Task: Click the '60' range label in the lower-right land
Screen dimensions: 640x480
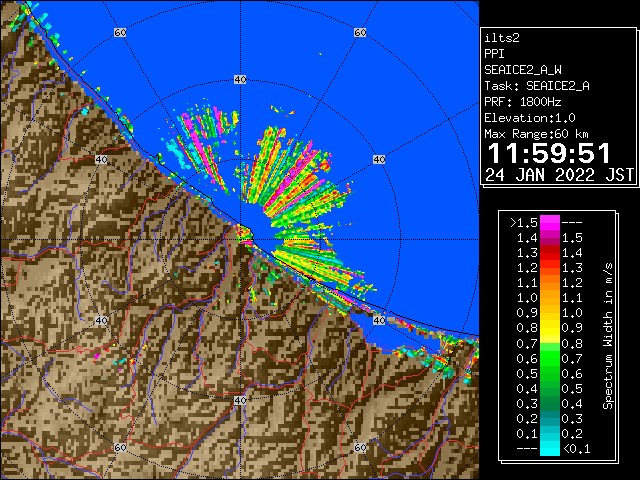Action: [x=360, y=448]
